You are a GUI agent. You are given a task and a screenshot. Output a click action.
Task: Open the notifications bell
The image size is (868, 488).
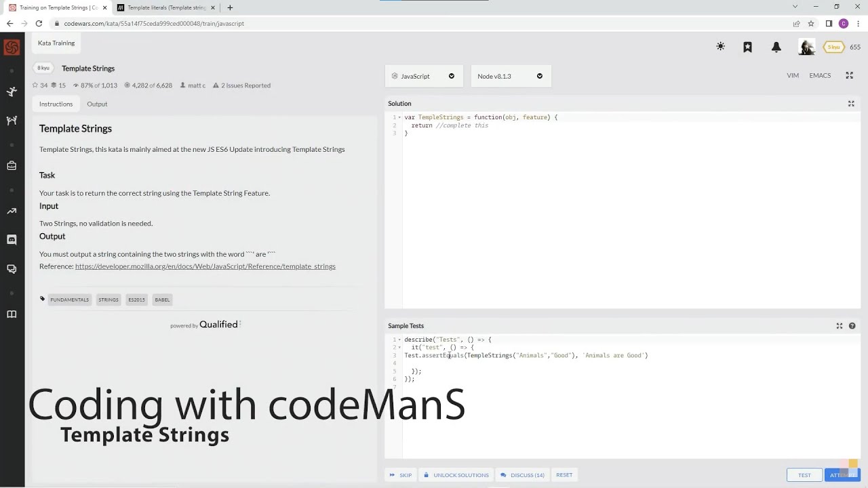pyautogui.click(x=776, y=47)
